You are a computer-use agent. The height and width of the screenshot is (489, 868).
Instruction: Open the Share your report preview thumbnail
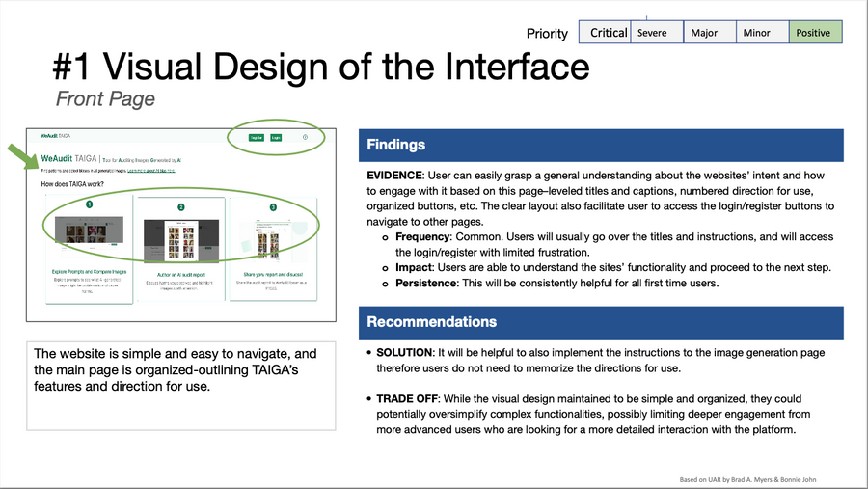(x=273, y=239)
